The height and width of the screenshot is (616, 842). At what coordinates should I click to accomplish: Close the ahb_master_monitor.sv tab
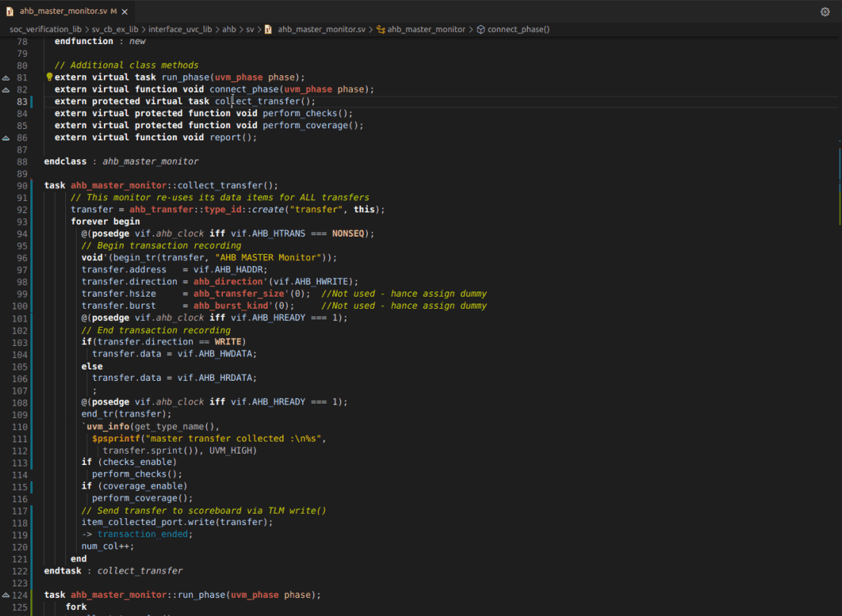coord(126,11)
